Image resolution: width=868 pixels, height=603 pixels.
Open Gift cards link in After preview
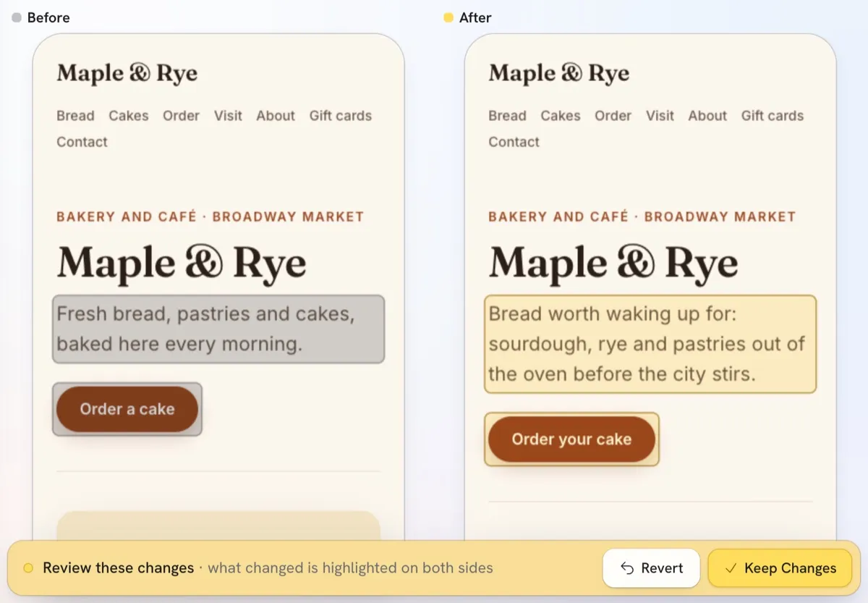click(x=773, y=116)
